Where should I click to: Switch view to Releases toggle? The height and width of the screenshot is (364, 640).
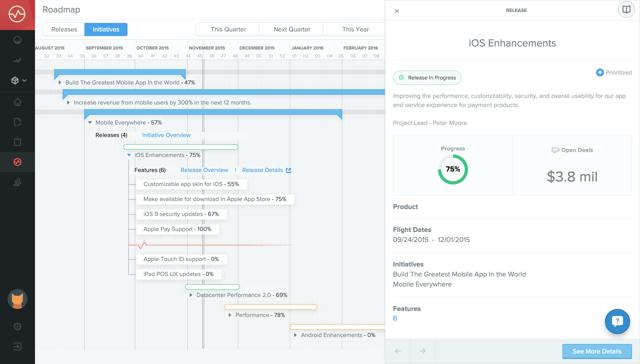[x=64, y=29]
